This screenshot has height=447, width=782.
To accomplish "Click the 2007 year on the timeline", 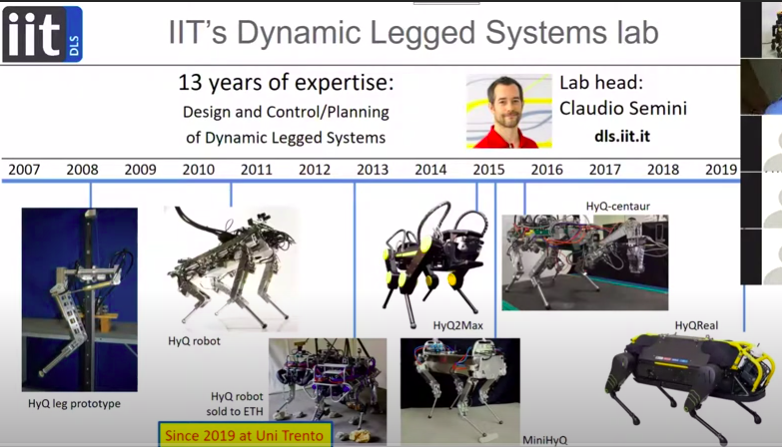I will coord(24,170).
